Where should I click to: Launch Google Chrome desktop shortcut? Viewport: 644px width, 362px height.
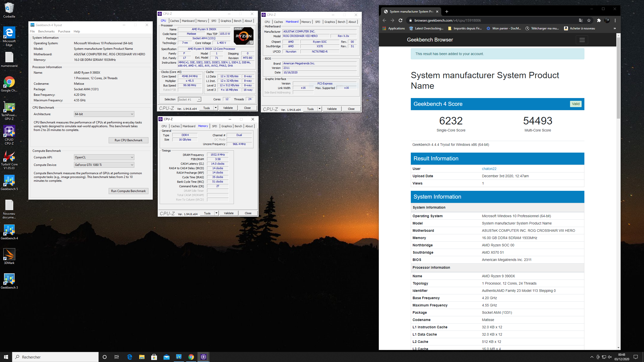(9, 84)
